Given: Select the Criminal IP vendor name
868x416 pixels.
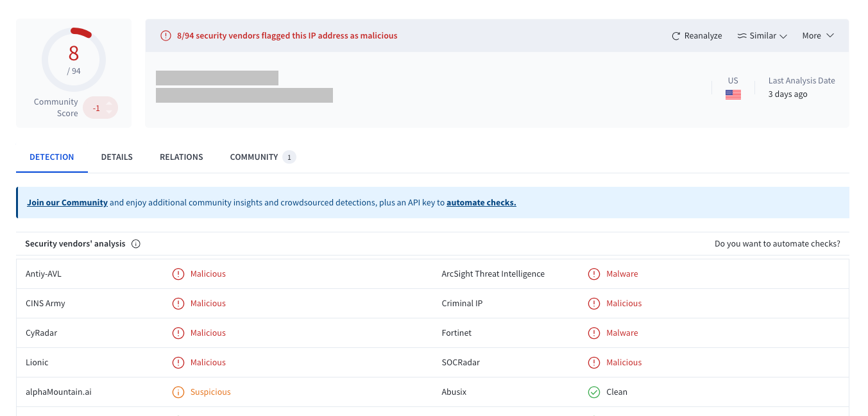Looking at the screenshot, I should (x=462, y=304).
